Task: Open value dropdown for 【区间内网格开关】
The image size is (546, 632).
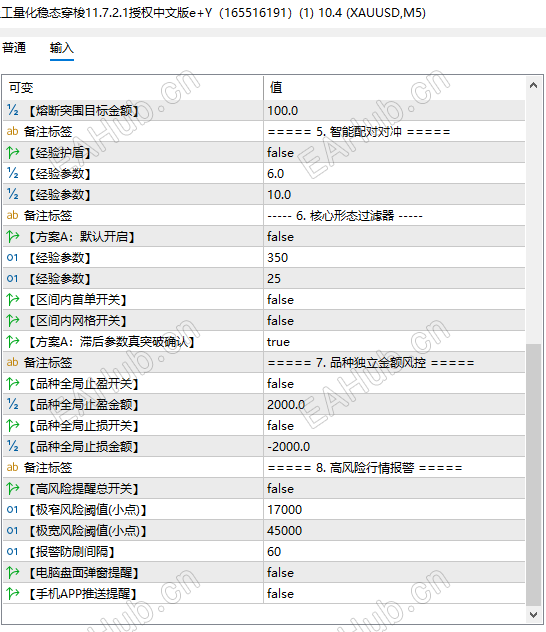Action: [394, 321]
